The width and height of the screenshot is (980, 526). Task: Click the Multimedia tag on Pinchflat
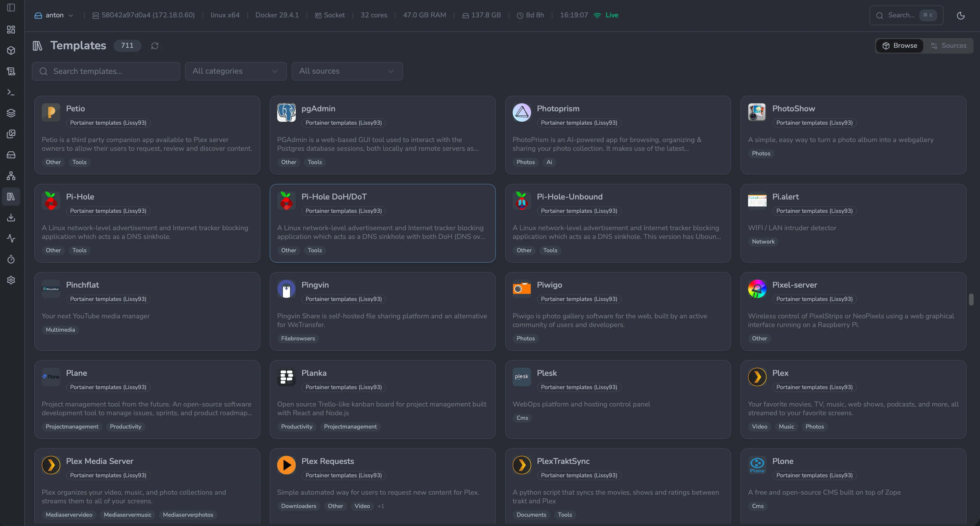pos(60,330)
